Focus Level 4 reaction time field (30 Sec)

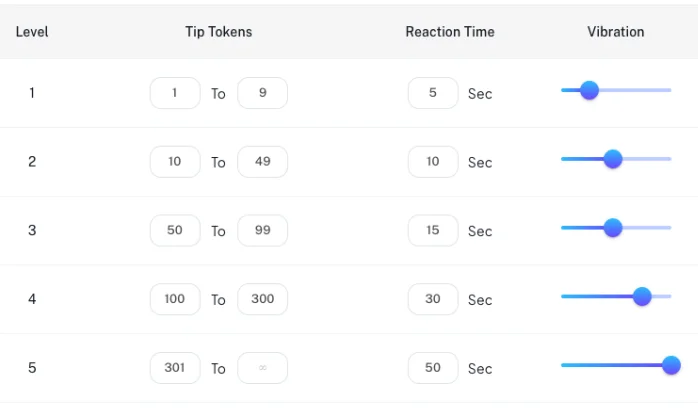pos(433,299)
